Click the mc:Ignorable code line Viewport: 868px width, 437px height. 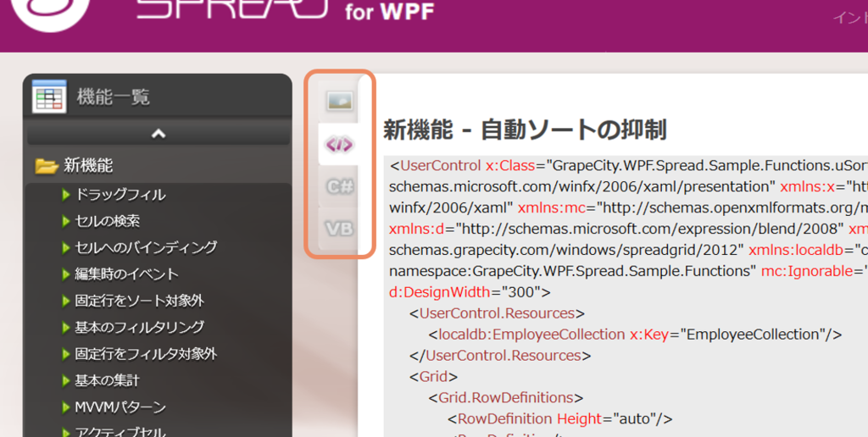(x=628, y=271)
